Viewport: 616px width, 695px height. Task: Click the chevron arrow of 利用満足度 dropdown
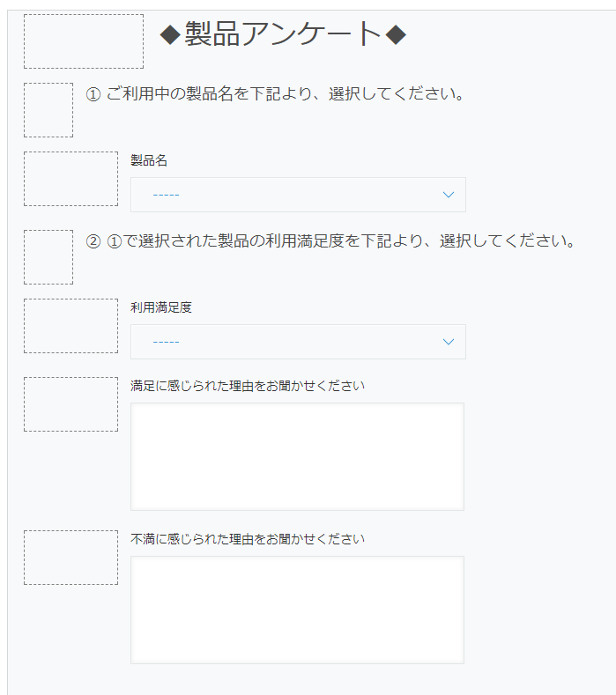tap(449, 342)
